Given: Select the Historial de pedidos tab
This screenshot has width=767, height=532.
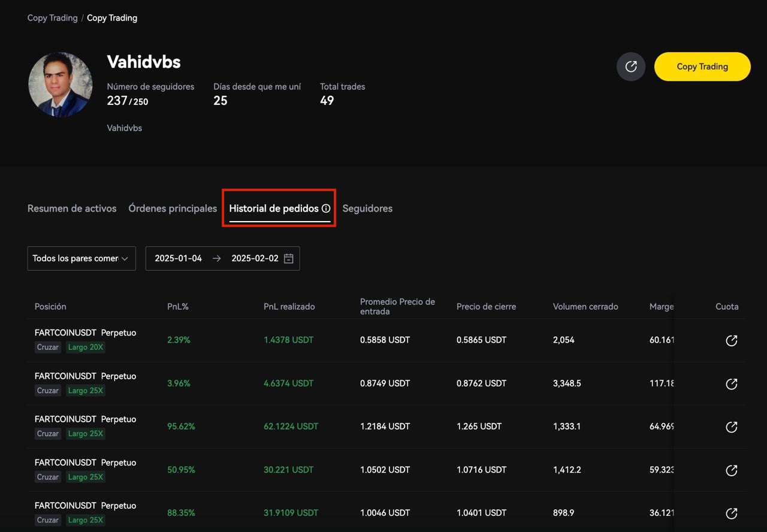Looking at the screenshot, I should click(274, 208).
